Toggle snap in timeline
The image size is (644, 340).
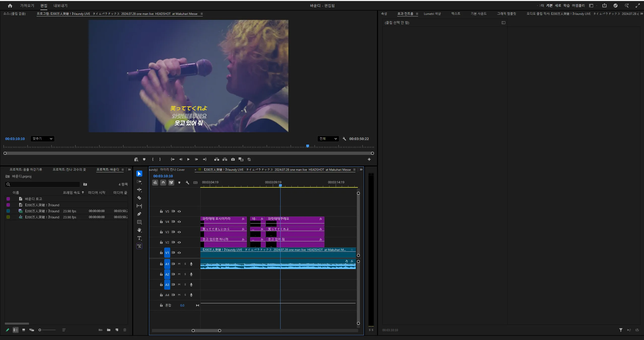click(x=163, y=183)
